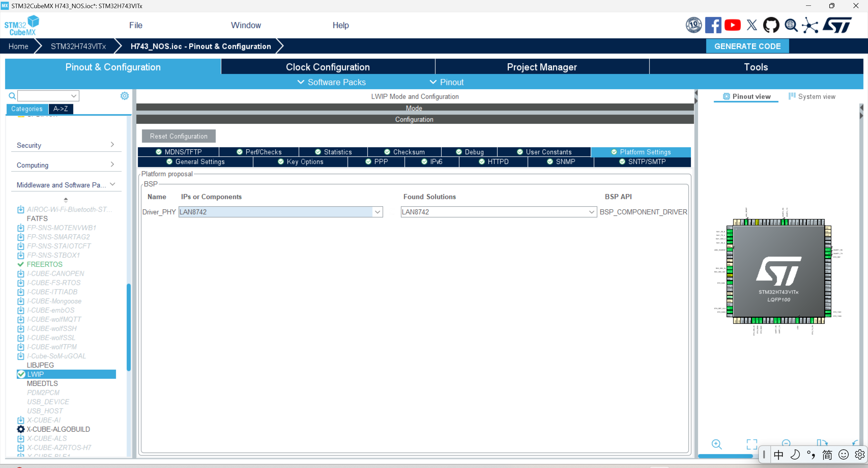Screen dimensions: 868x468
Task: Select FREERTOS in middleware list
Action: (x=44, y=264)
